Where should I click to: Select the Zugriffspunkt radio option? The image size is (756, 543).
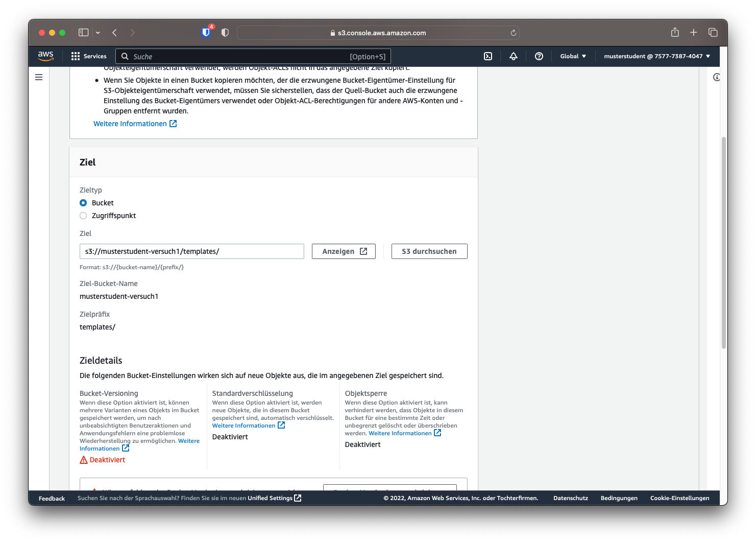click(x=83, y=216)
